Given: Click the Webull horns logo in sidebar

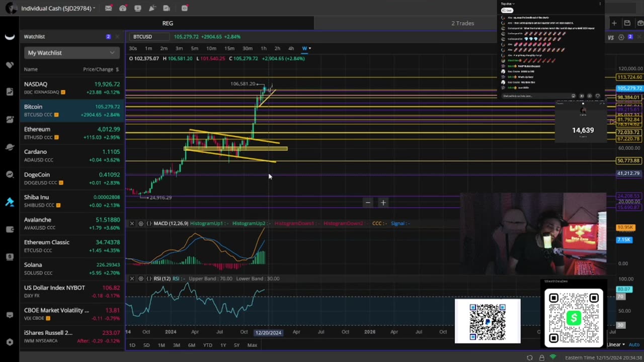Looking at the screenshot, I should click(x=10, y=37).
